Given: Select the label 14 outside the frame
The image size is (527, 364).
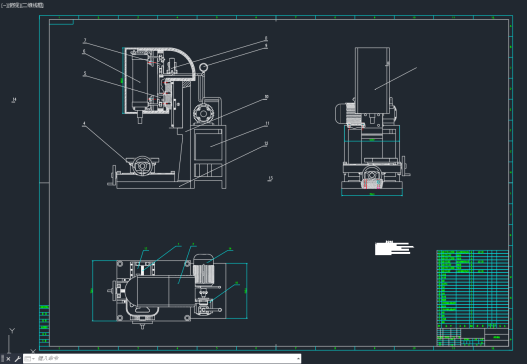Looking at the screenshot, I should pyautogui.click(x=14, y=100).
